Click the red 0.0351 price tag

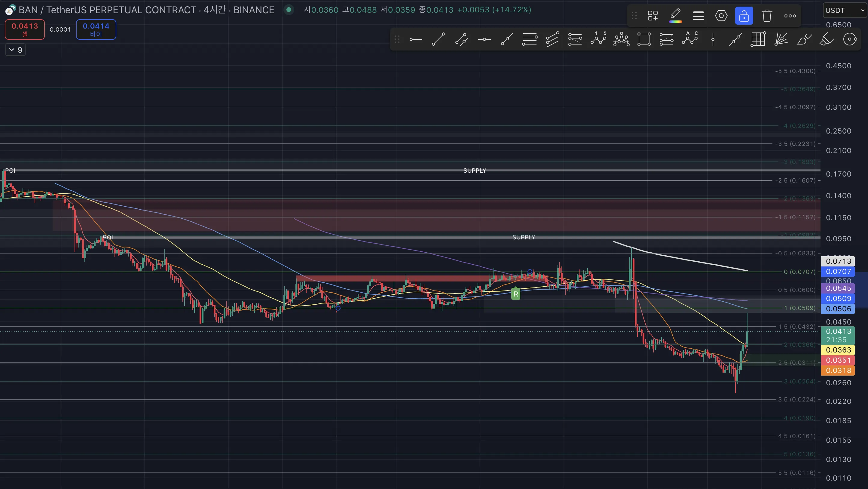click(x=838, y=360)
